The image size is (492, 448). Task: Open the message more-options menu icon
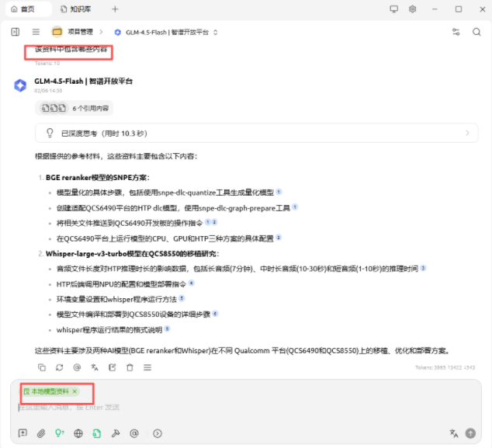(147, 367)
